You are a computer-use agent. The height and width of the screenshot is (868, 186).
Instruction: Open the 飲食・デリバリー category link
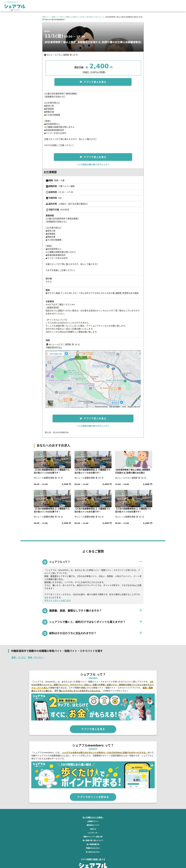36,657
